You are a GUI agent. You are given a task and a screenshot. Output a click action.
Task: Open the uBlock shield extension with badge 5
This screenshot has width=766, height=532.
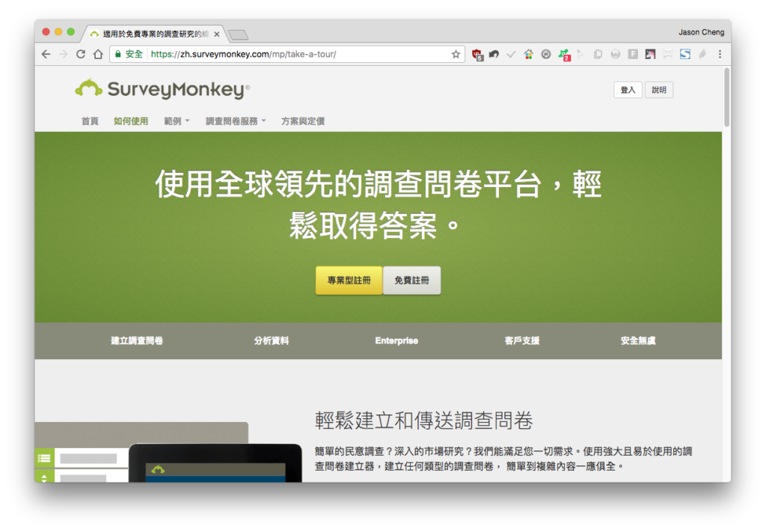[x=477, y=55]
